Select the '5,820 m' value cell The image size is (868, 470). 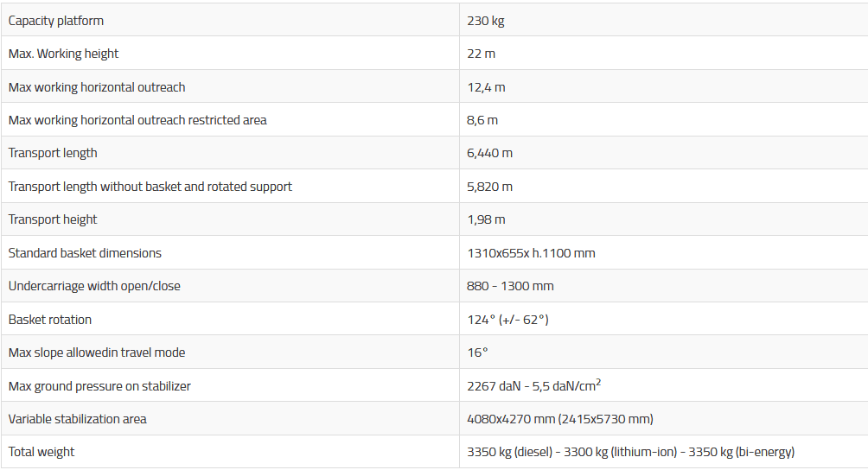pyautogui.click(x=489, y=187)
